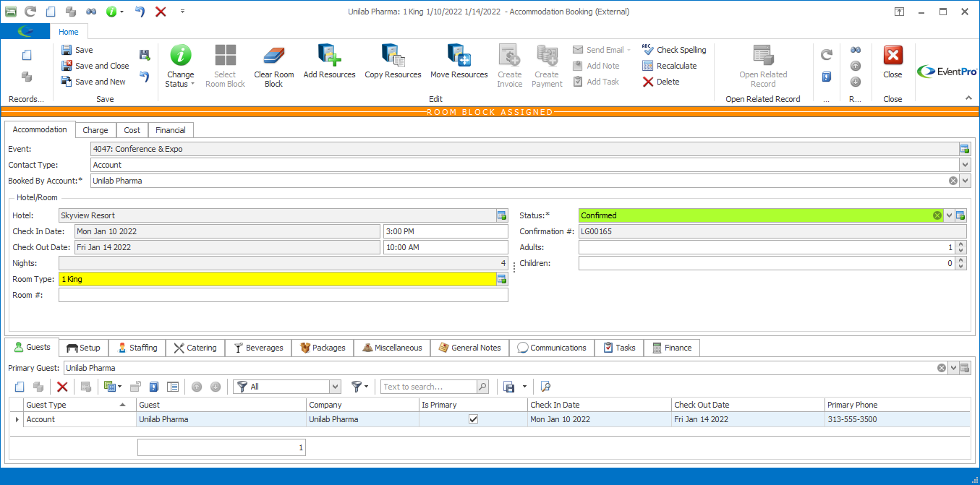Sort by the Guest Type column header
The width and height of the screenshot is (980, 485).
[x=80, y=405]
